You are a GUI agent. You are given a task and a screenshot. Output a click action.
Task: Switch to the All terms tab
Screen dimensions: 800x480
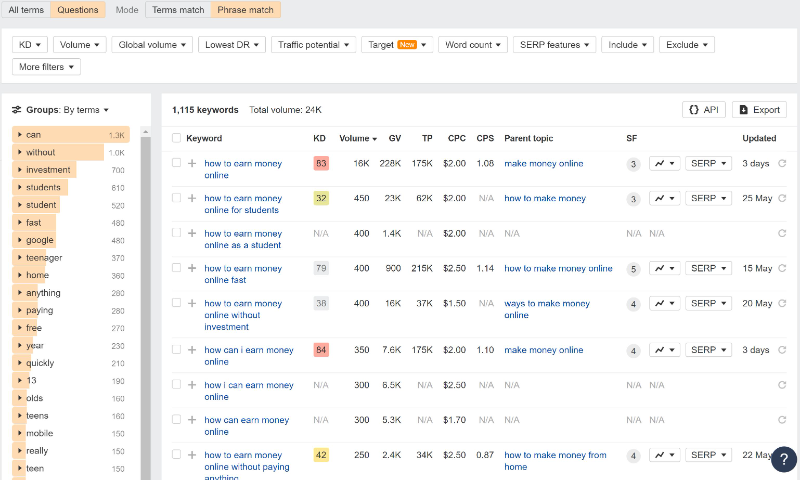click(26, 10)
